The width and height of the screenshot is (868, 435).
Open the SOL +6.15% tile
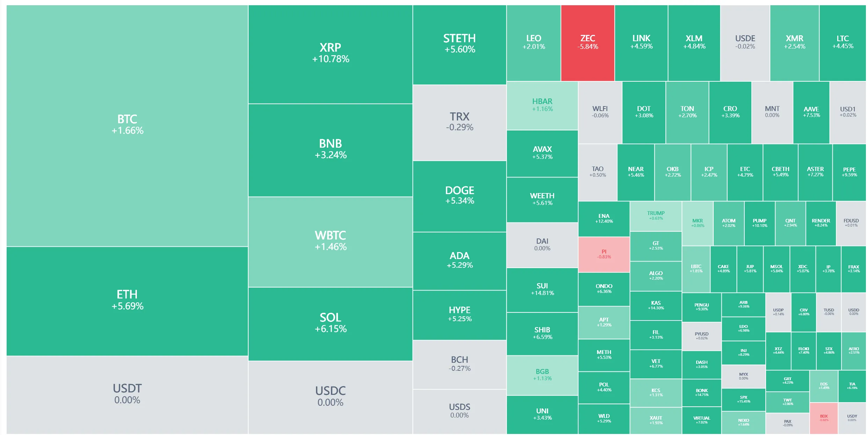[330, 323]
